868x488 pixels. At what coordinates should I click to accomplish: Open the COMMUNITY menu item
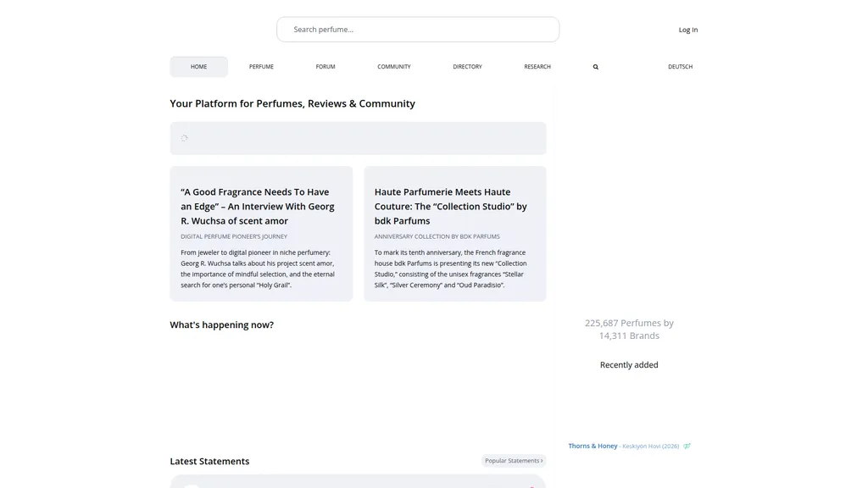tap(394, 67)
